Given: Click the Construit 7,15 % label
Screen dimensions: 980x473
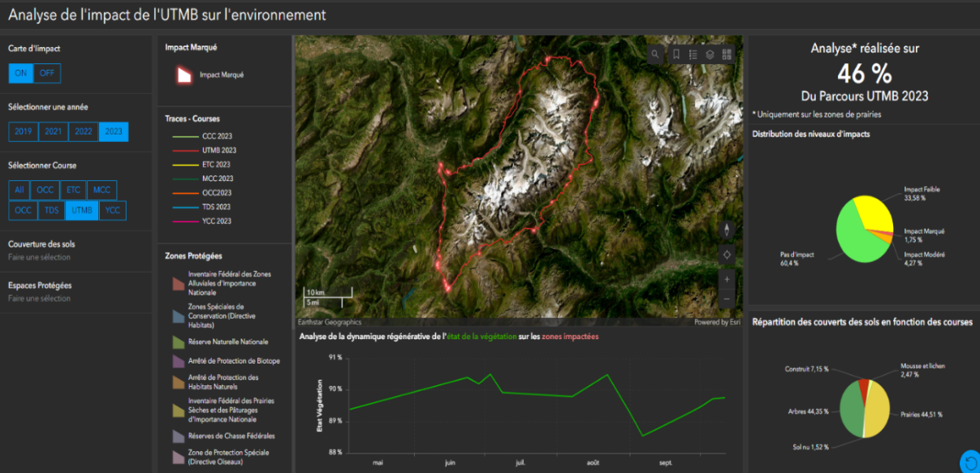Looking at the screenshot, I should pyautogui.click(x=807, y=369).
